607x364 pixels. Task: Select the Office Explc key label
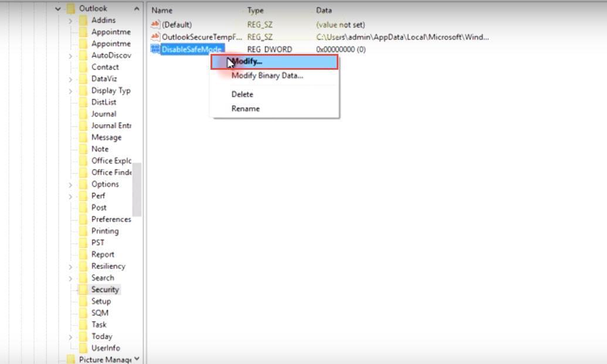(111, 161)
